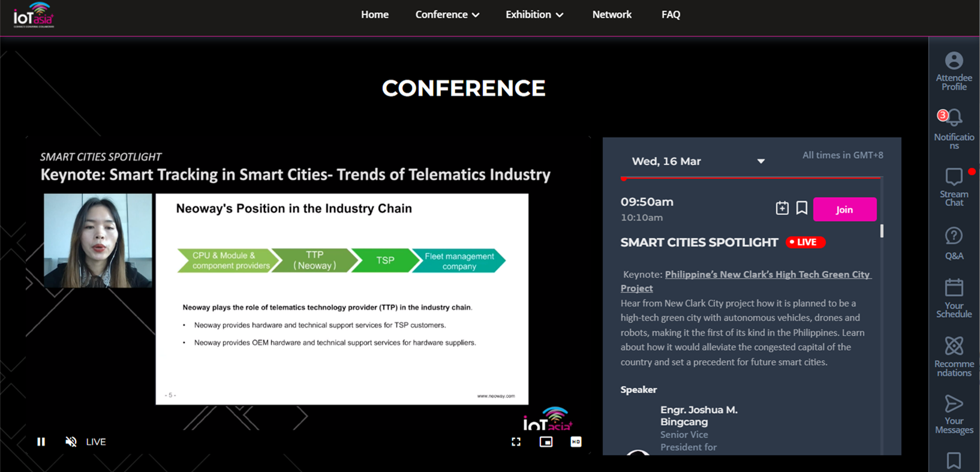
Task: Open the Attendee Profile icon
Action: 954,61
